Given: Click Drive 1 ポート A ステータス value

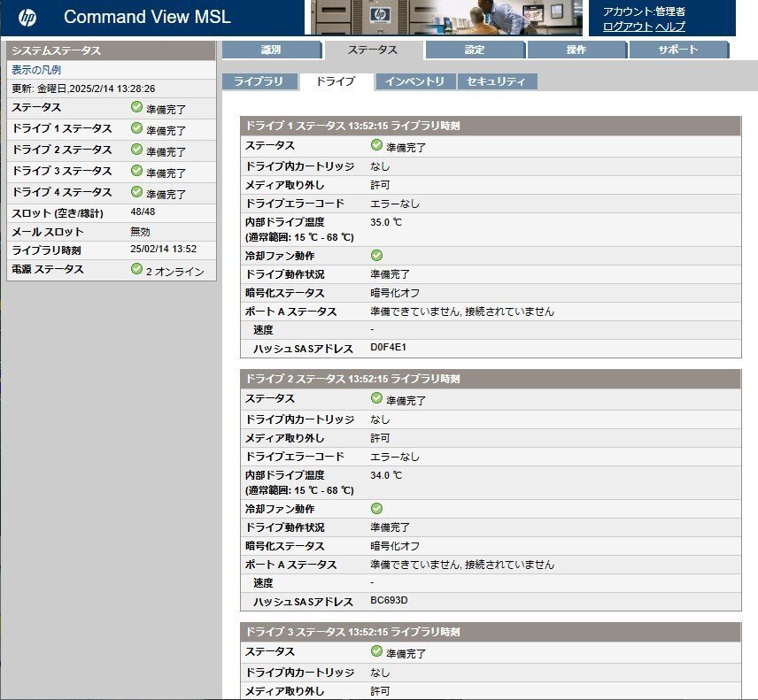Looking at the screenshot, I should pyautogui.click(x=462, y=312).
